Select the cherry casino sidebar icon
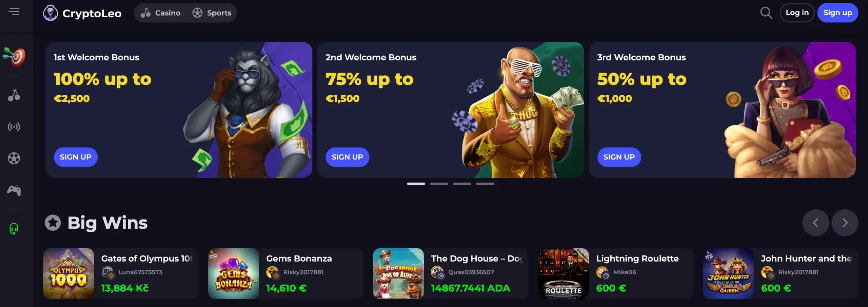Image resolution: width=868 pixels, height=307 pixels. point(14,95)
